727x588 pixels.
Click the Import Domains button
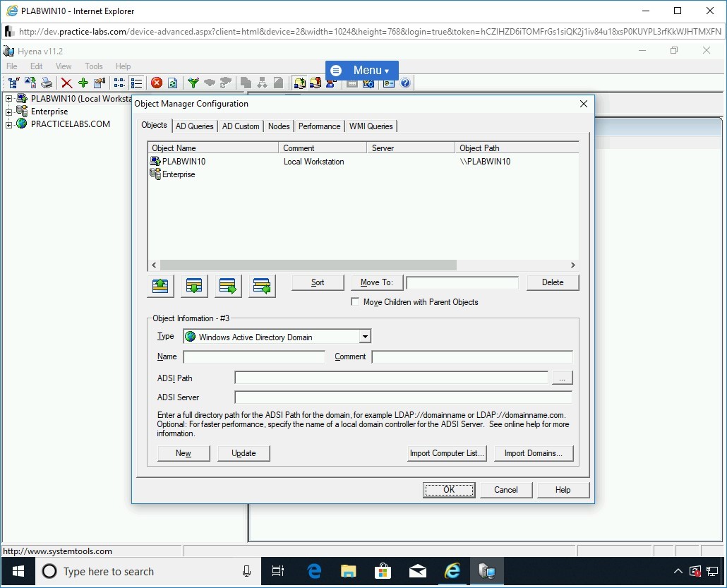(533, 453)
